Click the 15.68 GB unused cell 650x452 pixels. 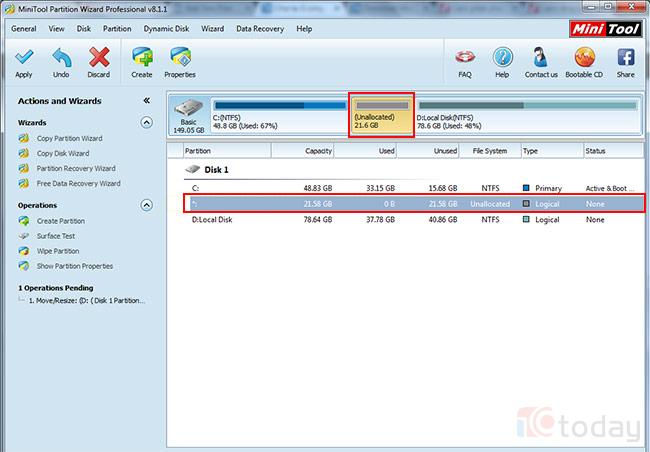[x=443, y=188]
